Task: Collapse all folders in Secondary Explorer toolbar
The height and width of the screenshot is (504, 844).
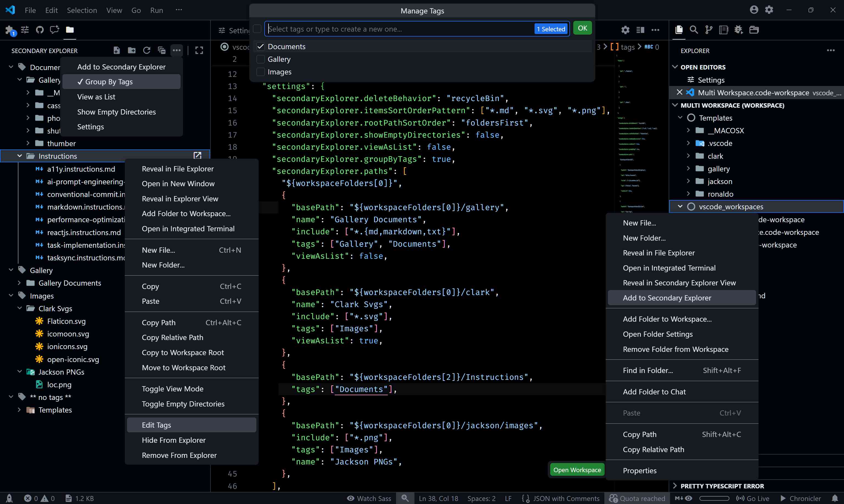Action: click(x=162, y=50)
